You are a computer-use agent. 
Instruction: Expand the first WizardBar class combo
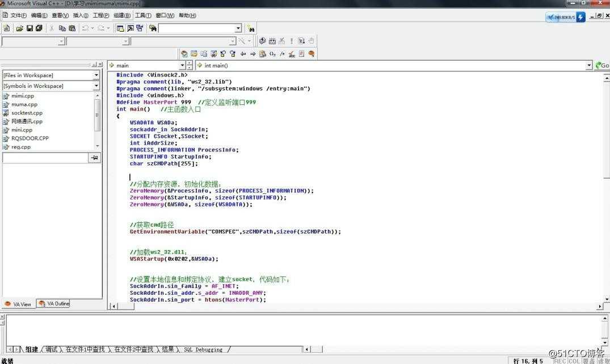61,41
